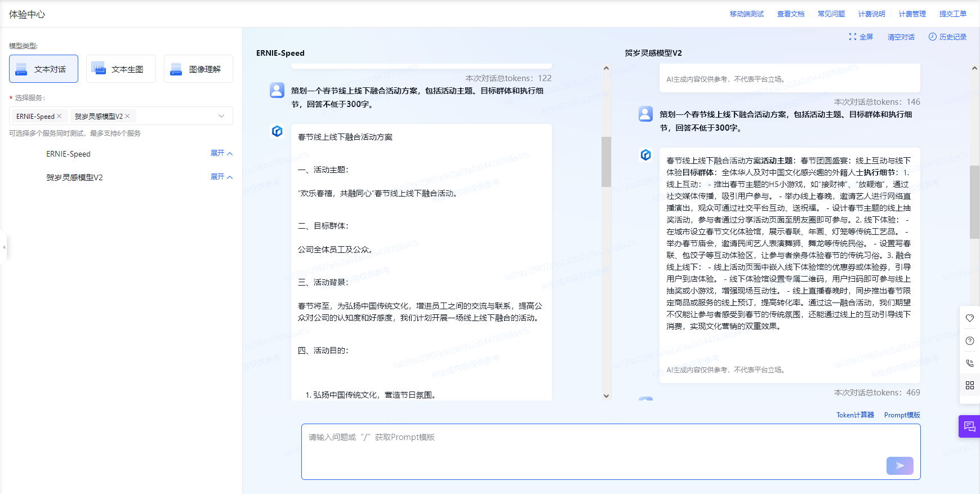Click '一、活动主题:' line

pyautogui.click(x=323, y=170)
